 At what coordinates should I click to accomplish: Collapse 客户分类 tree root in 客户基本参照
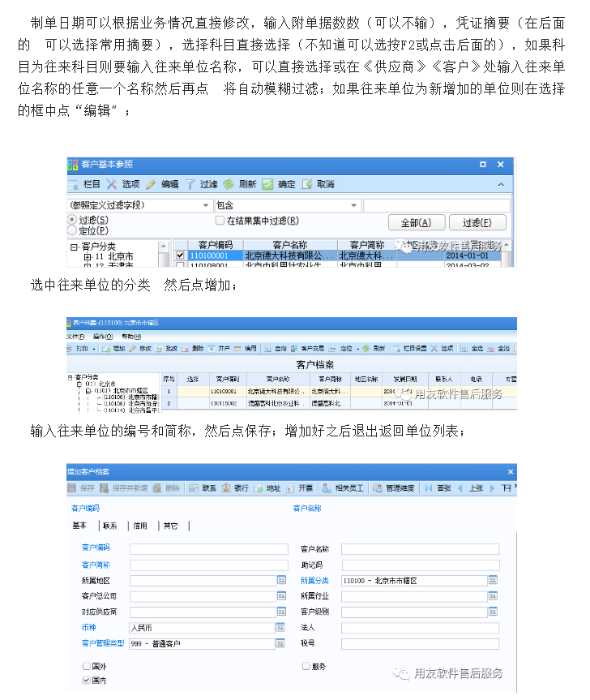pos(73,247)
